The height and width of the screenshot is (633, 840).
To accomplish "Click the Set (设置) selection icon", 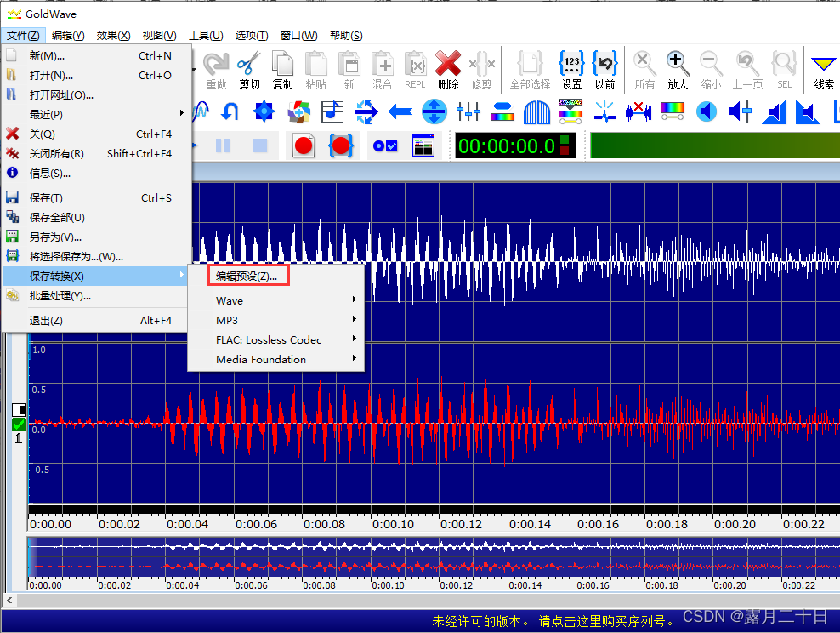I will click(571, 71).
